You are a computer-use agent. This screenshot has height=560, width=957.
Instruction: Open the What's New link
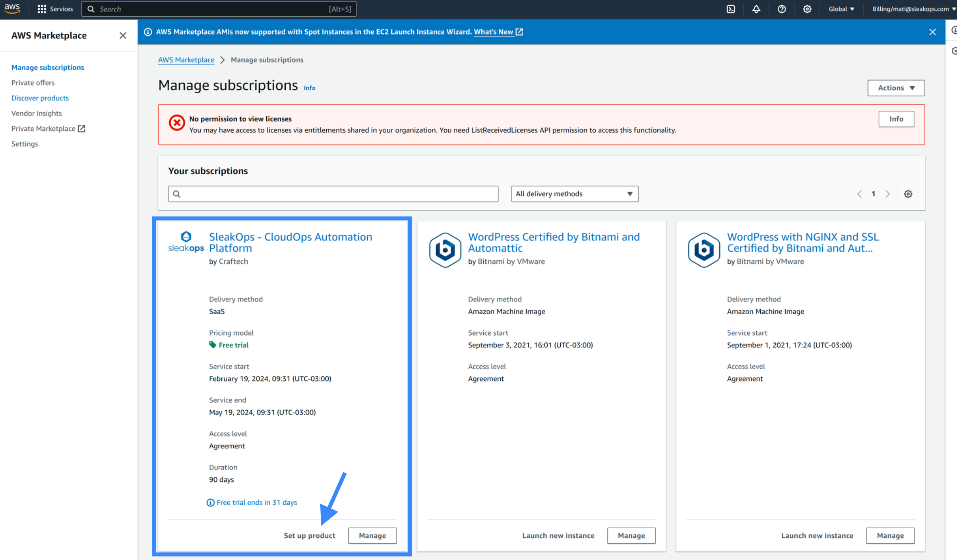[x=494, y=32]
